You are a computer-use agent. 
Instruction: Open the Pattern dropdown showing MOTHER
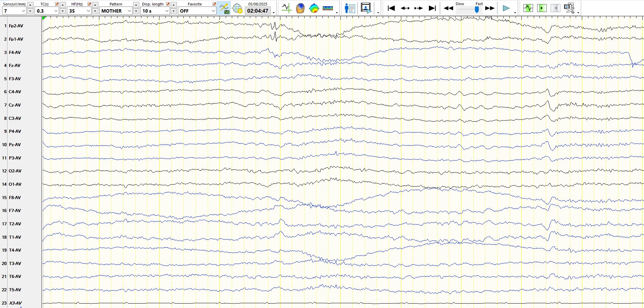pos(129,11)
